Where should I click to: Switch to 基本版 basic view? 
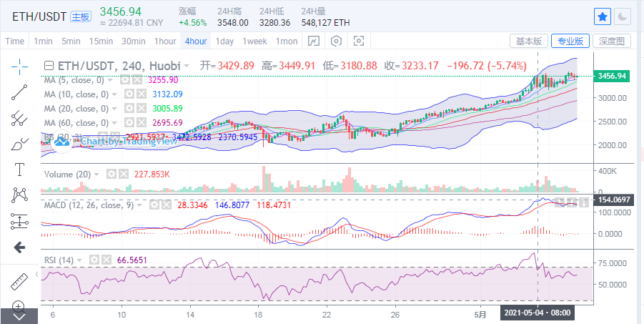(529, 41)
